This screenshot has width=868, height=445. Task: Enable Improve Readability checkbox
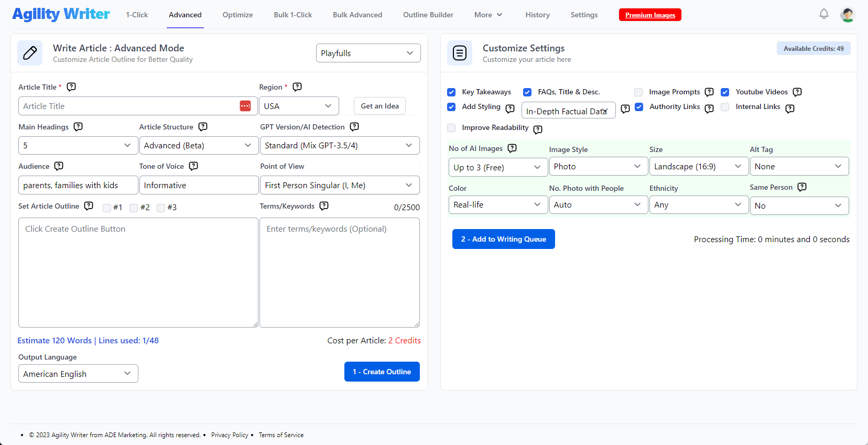(x=451, y=128)
